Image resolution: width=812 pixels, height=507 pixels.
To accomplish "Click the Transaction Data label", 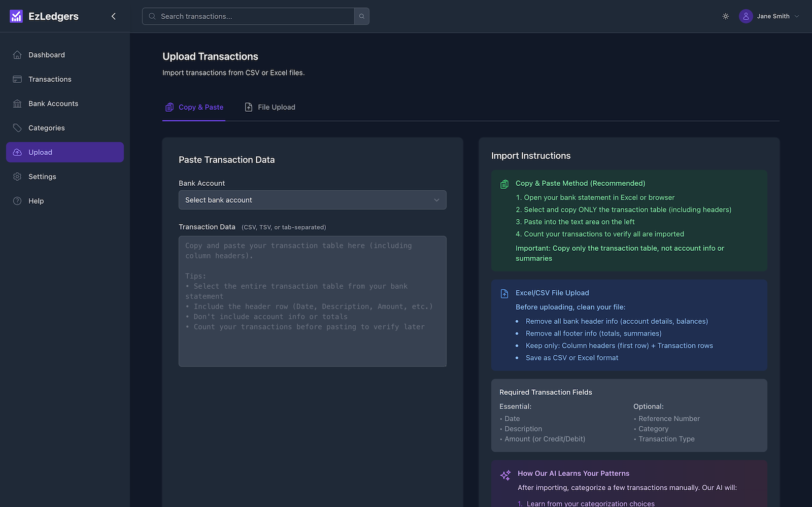I will pos(207,227).
